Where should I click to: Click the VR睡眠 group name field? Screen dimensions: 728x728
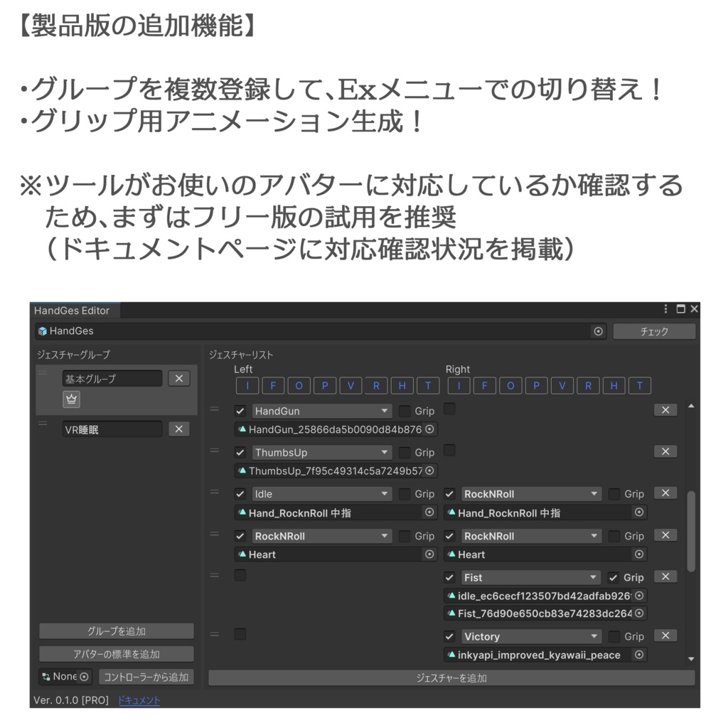pos(114,429)
